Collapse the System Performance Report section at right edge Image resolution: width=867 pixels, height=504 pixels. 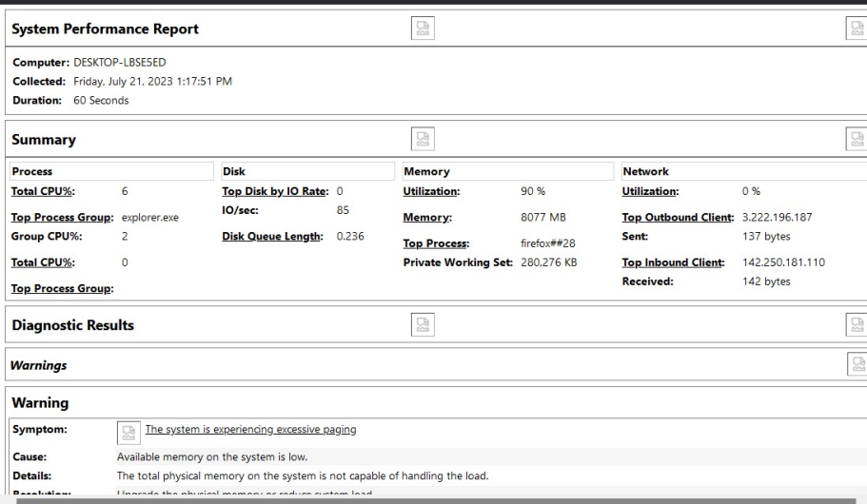[x=856, y=29]
